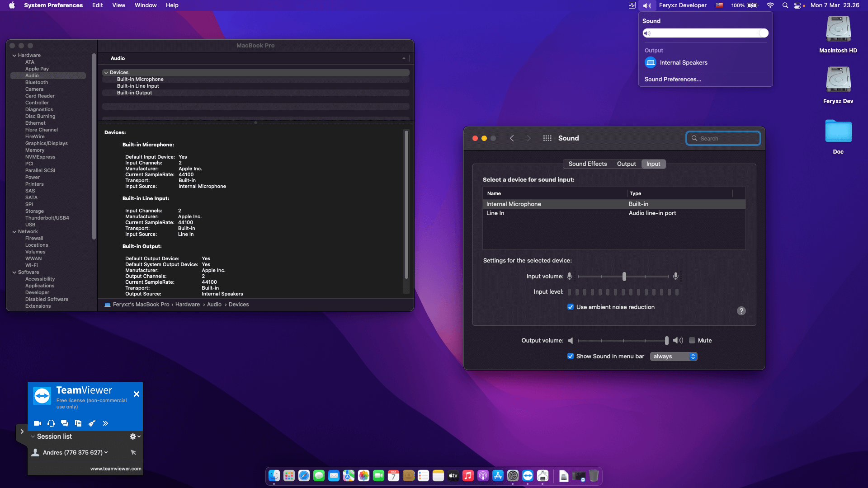The image size is (868, 488).
Task: Click the TeamViewer headset audio icon
Action: pyautogui.click(x=51, y=423)
